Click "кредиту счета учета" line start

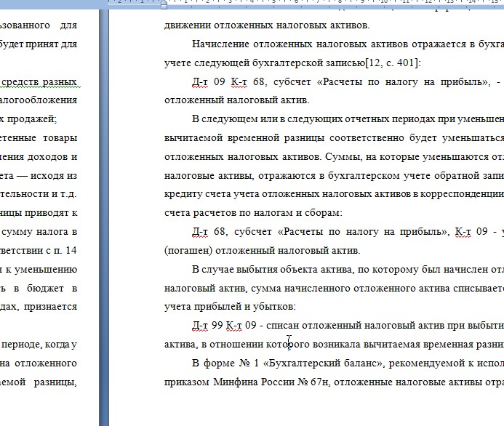[213, 194]
